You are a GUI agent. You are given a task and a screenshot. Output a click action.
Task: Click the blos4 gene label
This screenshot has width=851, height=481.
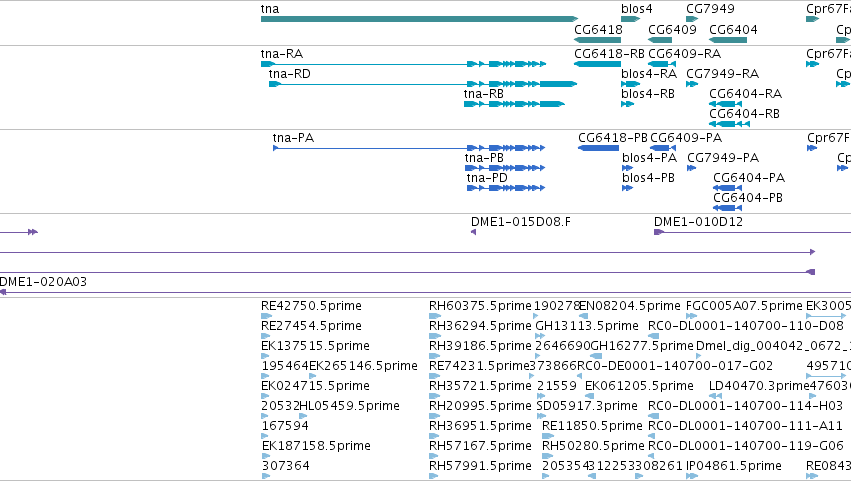point(637,9)
